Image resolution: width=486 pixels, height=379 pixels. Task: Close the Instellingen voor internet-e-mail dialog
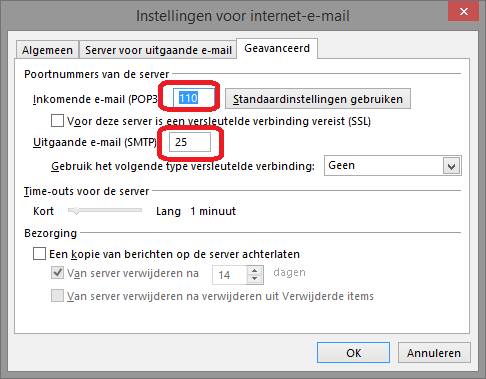tap(463, 12)
